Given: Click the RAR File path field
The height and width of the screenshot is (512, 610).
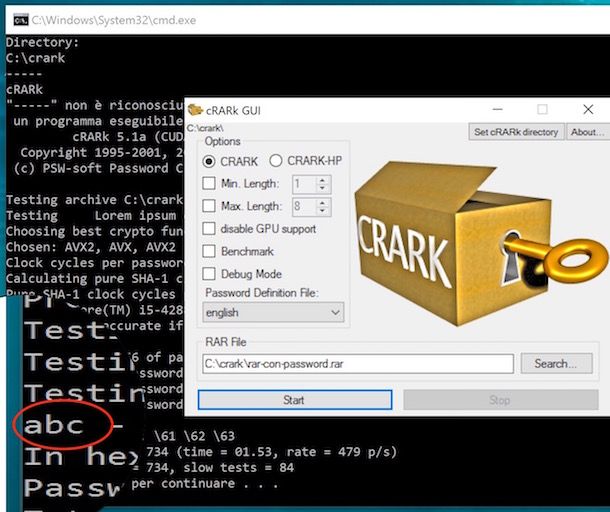Looking at the screenshot, I should pos(358,364).
